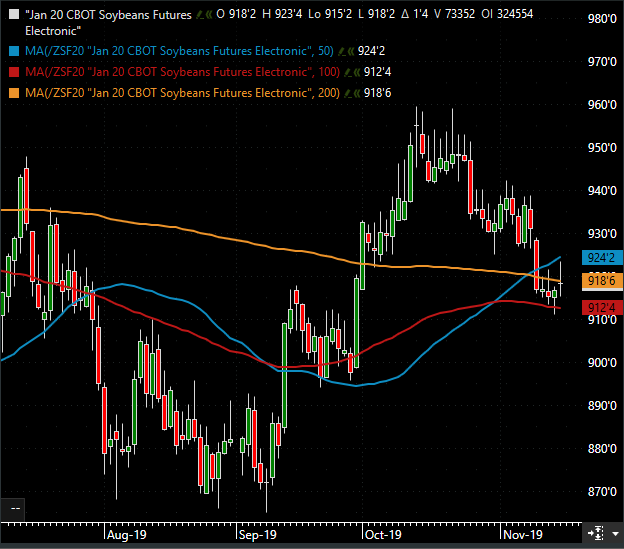This screenshot has height=549, width=624.
Task: Click the '--' button at bottom left of chart
Action: point(13,509)
